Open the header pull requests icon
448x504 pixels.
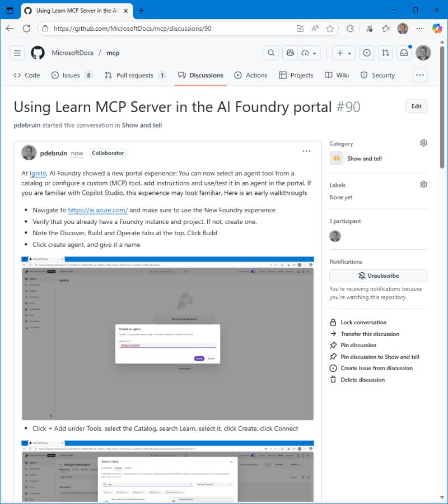point(385,53)
